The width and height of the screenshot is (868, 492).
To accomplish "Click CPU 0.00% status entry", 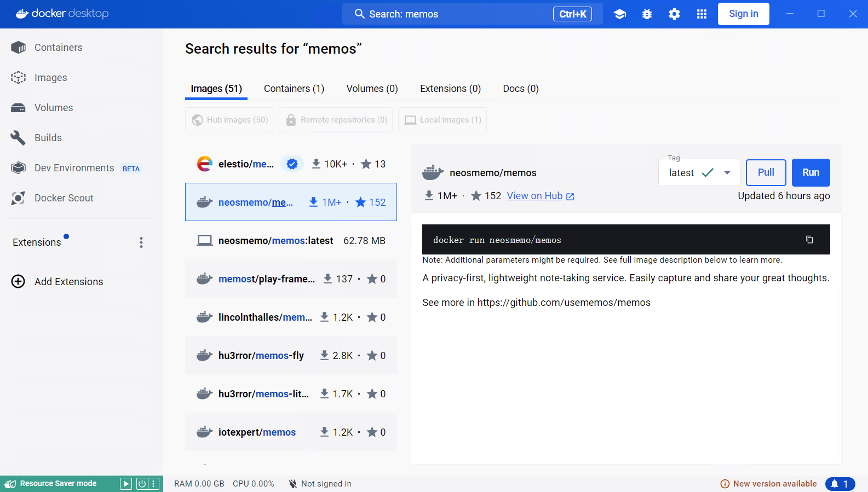I will [254, 484].
